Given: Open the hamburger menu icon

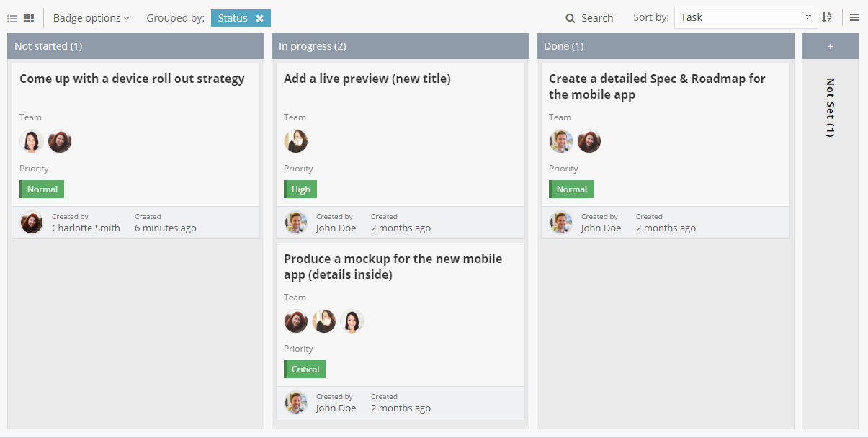Looking at the screenshot, I should click(854, 18).
